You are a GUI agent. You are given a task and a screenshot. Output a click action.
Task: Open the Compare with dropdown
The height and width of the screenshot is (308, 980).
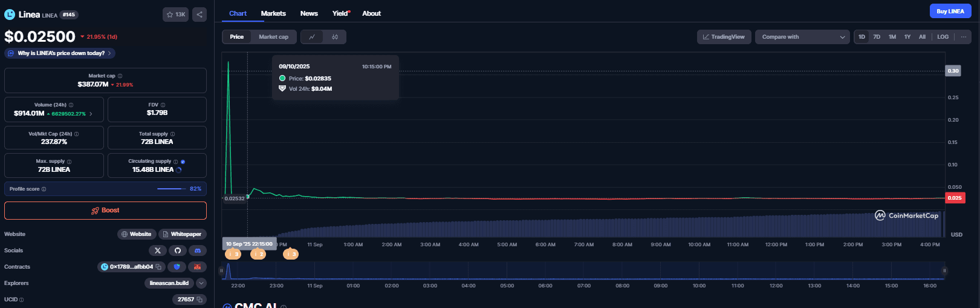pos(802,37)
